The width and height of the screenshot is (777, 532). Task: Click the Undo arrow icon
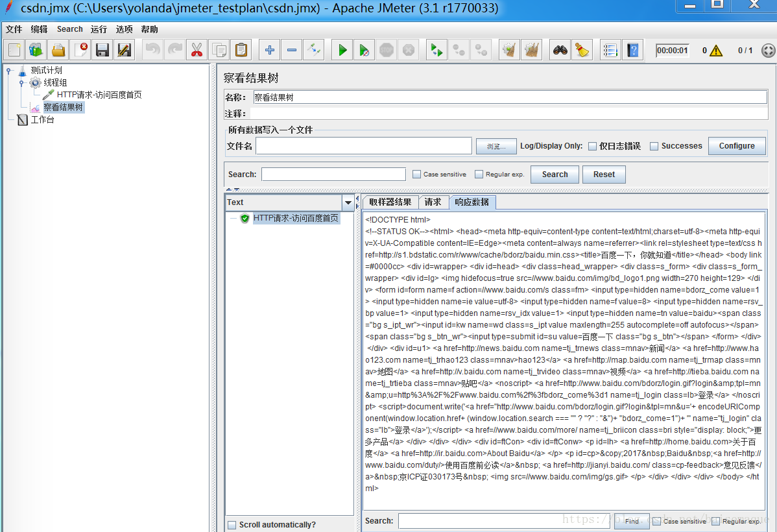[152, 50]
